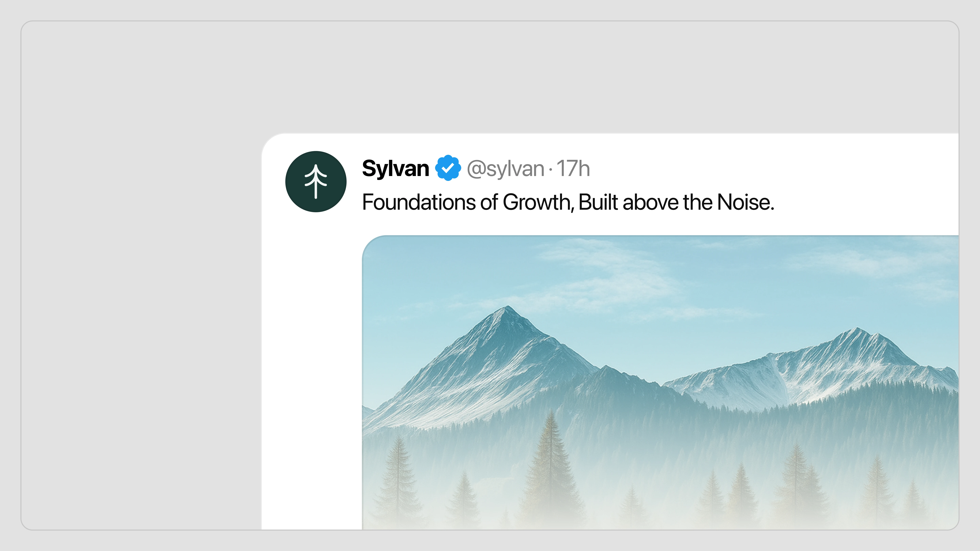Select the tweet text about Foundations of Growth
The width and height of the screenshot is (980, 551).
568,202
